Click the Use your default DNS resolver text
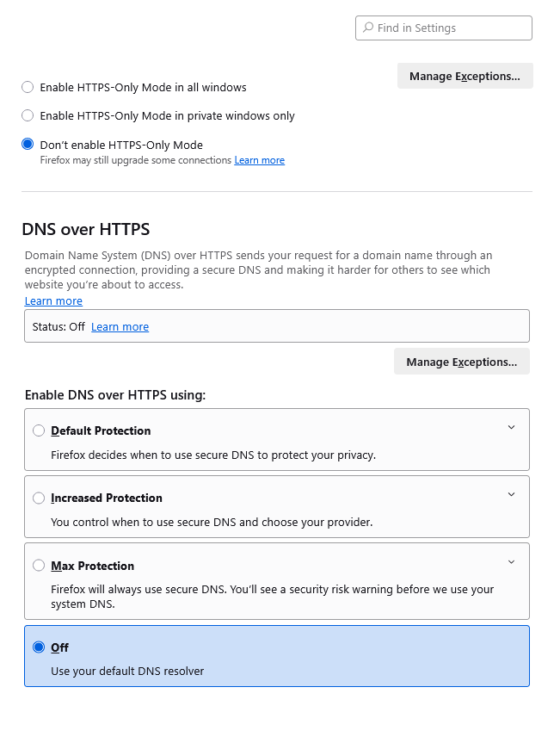Viewport: 560px width, 743px height. click(127, 671)
